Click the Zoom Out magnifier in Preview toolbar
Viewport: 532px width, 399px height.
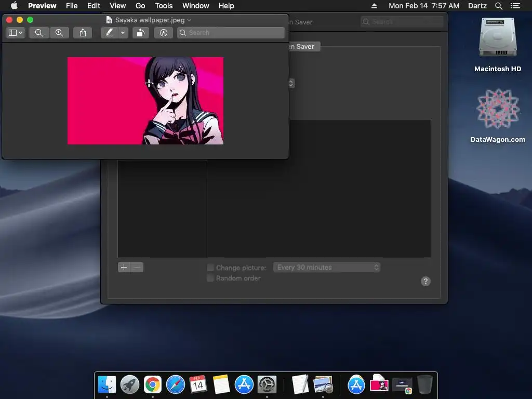coord(39,33)
